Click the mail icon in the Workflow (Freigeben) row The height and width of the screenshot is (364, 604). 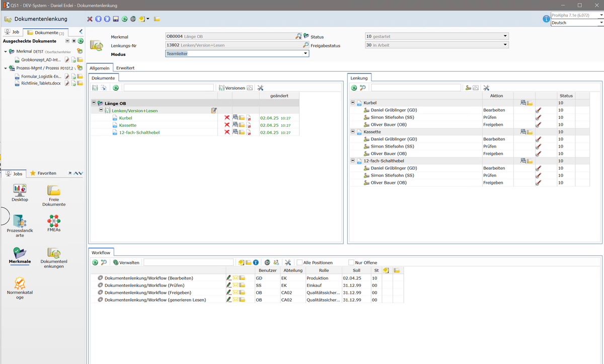pyautogui.click(x=235, y=293)
